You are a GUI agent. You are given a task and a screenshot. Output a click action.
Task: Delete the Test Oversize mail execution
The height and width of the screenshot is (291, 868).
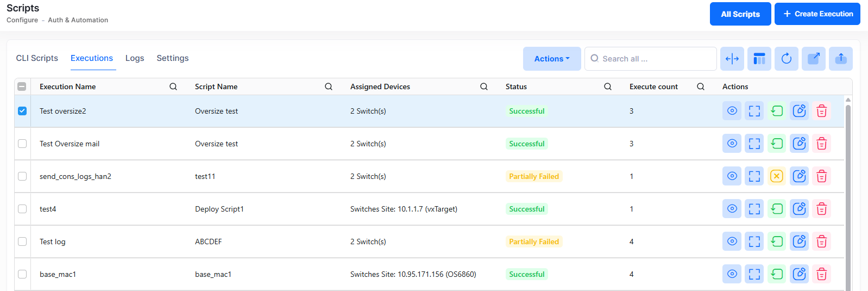point(822,144)
